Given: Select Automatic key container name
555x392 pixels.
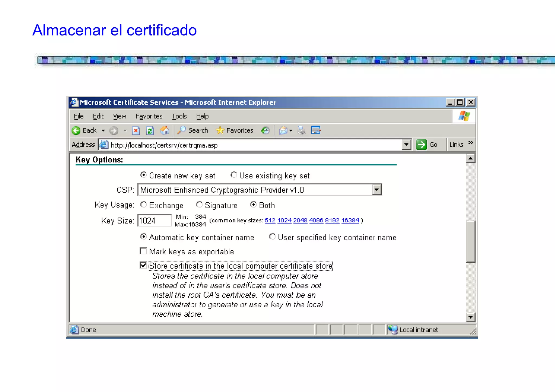Looking at the screenshot, I should (x=144, y=237).
